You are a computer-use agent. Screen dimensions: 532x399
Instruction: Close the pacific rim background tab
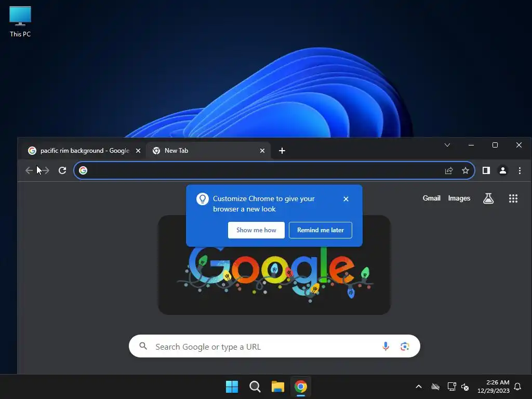pos(138,151)
